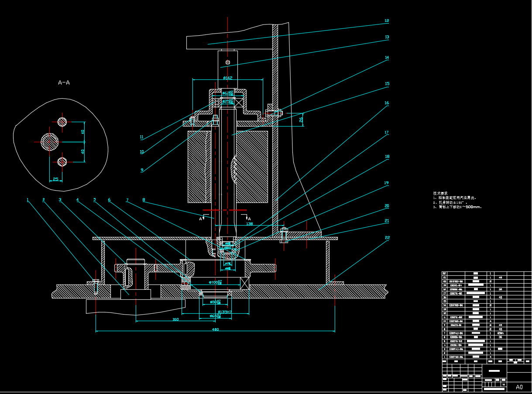Screen dimensions: 532x394
Task: Select part balloon number 16
Action: [x=386, y=103]
